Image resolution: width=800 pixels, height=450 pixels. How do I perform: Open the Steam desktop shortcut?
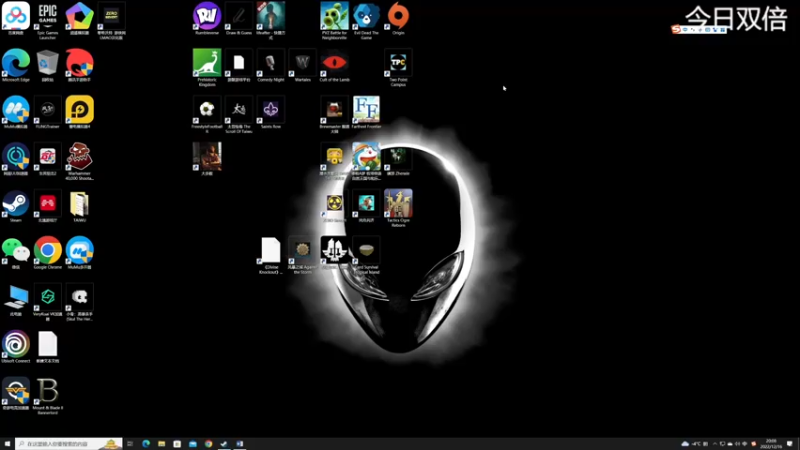coord(16,206)
